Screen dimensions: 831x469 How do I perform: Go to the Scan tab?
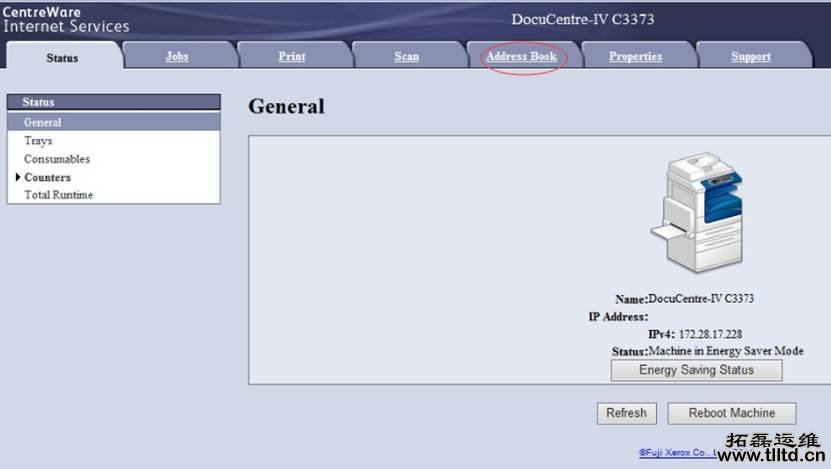407,57
